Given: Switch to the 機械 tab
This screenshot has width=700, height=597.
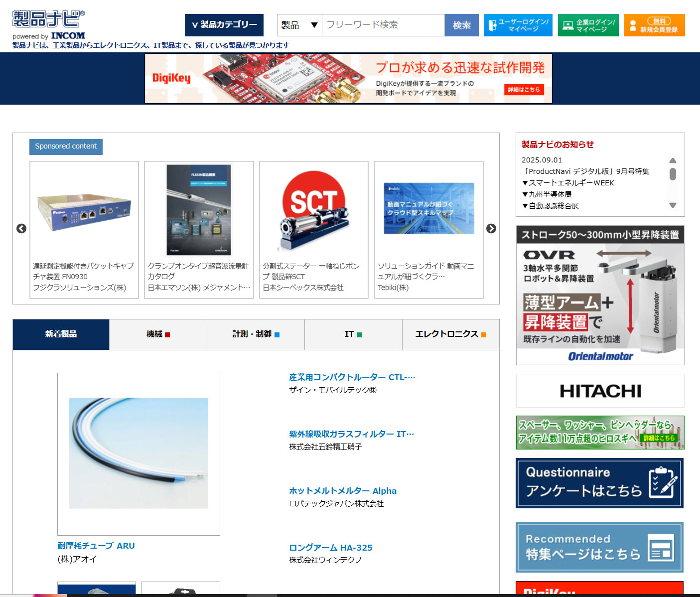Looking at the screenshot, I should [158, 334].
